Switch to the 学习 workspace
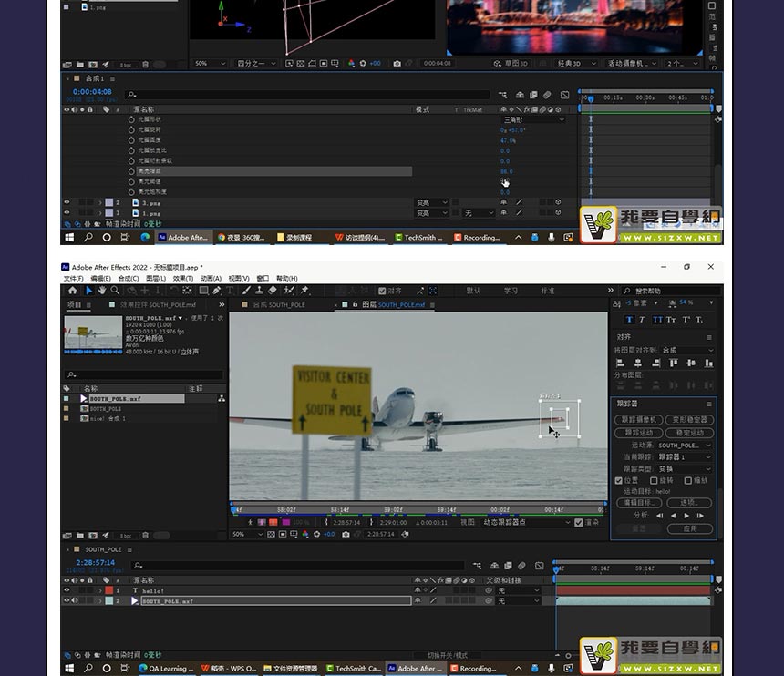 pos(511,291)
